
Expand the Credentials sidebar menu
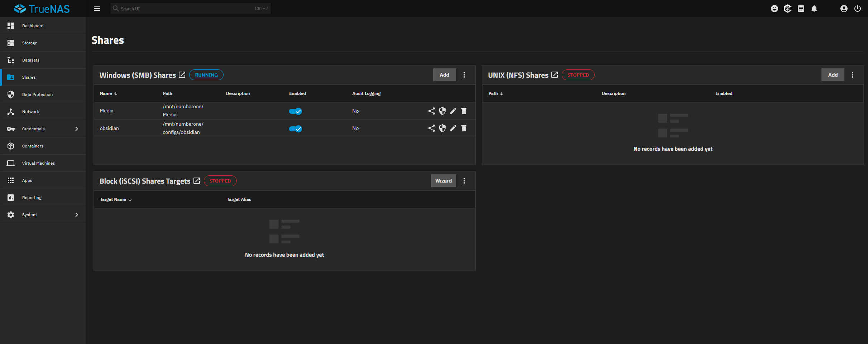(x=33, y=129)
